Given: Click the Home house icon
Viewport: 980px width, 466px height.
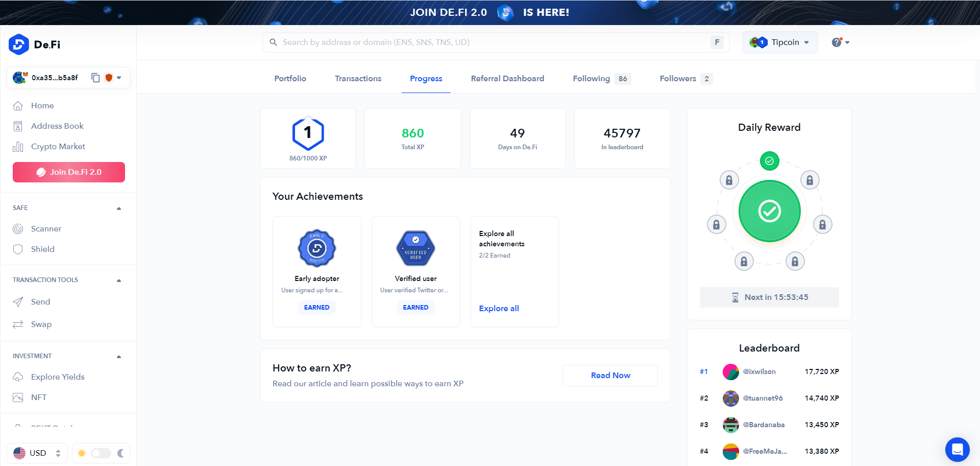Looking at the screenshot, I should pos(18,106).
